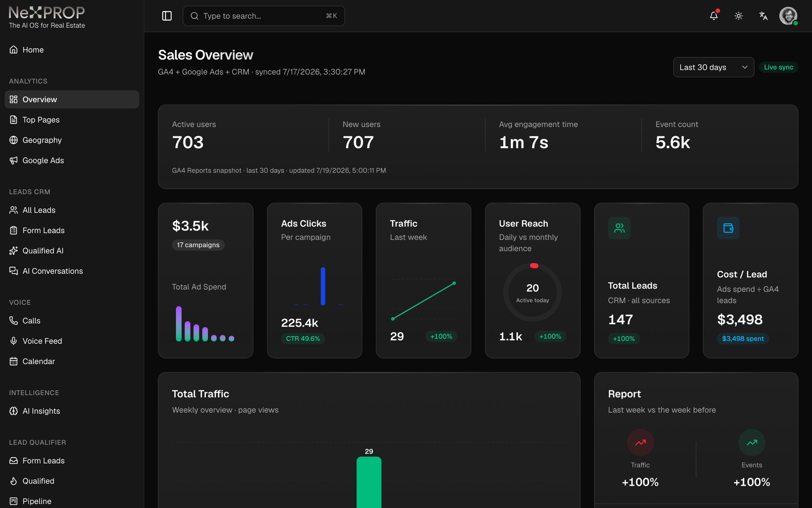Click $3,498 spent badge

743,339
